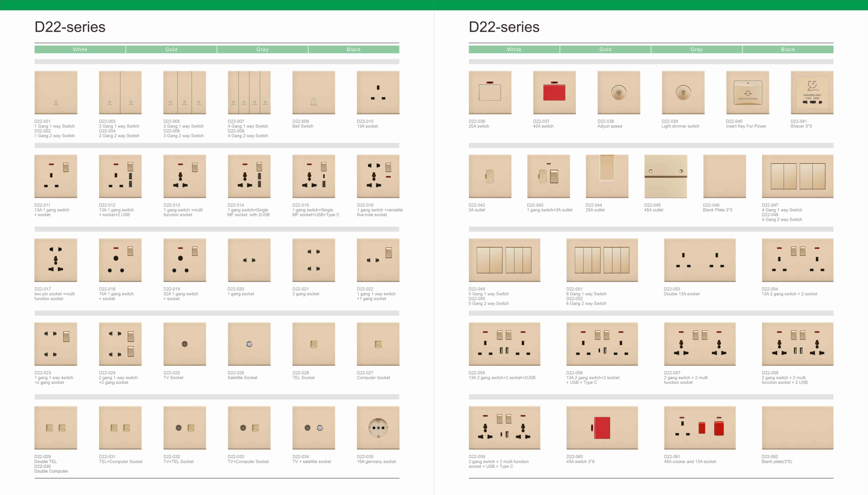Image resolution: width=868 pixels, height=495 pixels.
Task: Open the D22-029 Double TEL image
Action: 56,428
